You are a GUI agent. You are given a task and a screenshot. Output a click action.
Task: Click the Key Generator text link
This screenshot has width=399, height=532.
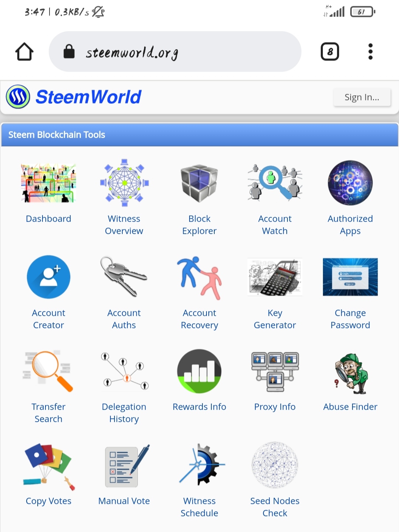coord(275,319)
